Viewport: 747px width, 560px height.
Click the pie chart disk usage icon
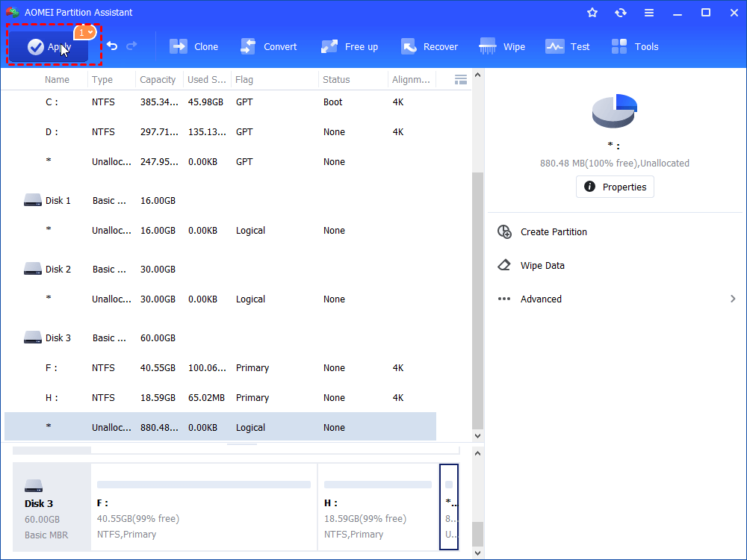coord(615,111)
